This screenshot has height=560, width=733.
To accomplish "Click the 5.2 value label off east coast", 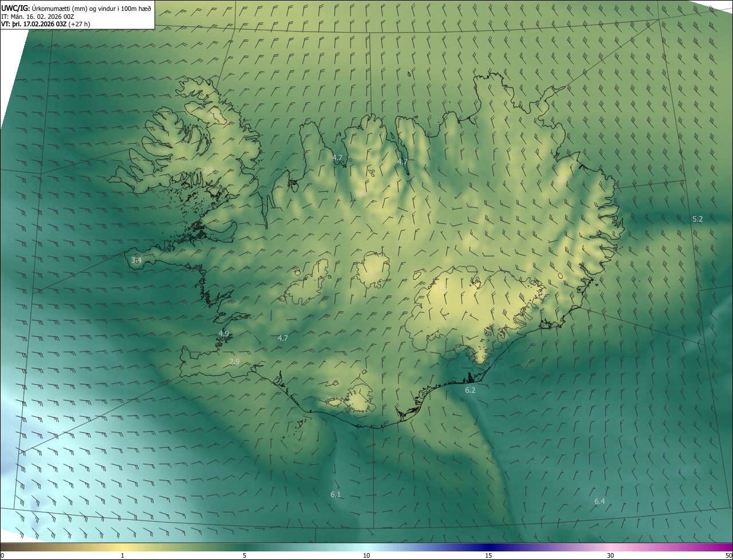I will (x=697, y=219).
